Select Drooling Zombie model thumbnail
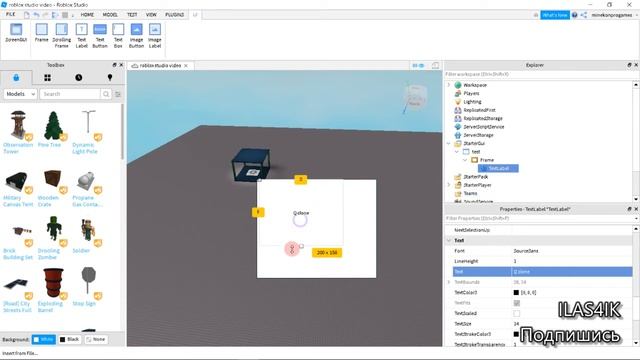Viewport: 640px width, 360px height. tap(53, 229)
